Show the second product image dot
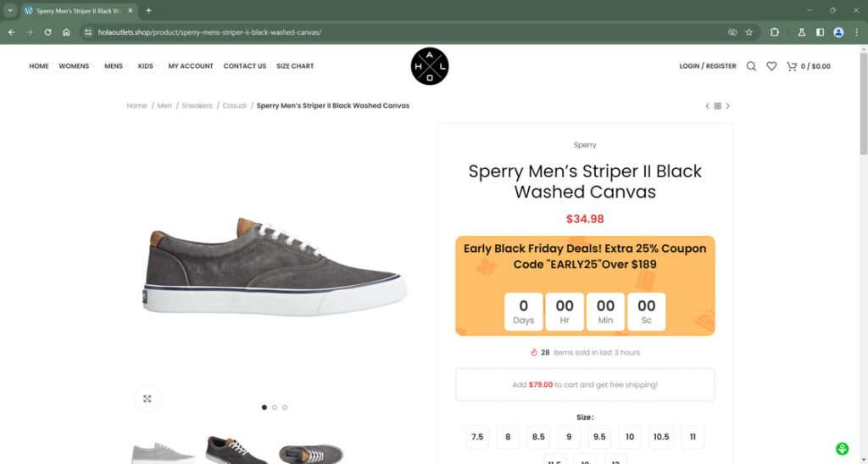 [275, 407]
